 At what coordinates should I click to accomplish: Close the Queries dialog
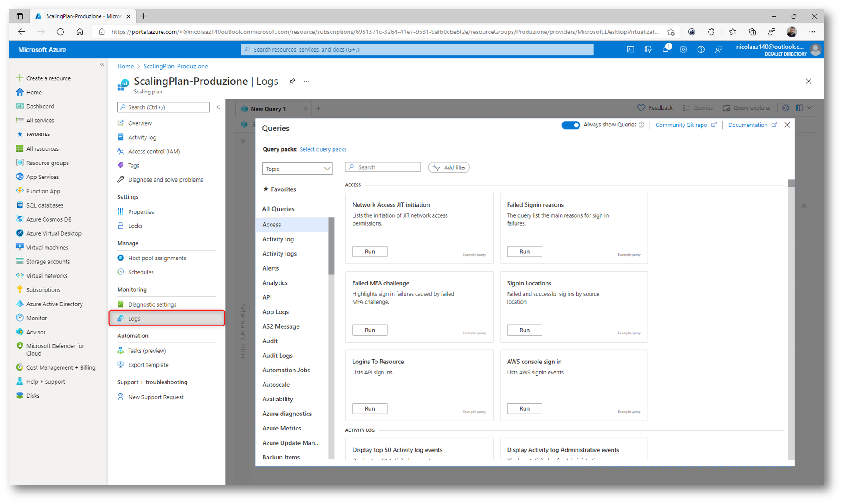point(787,125)
